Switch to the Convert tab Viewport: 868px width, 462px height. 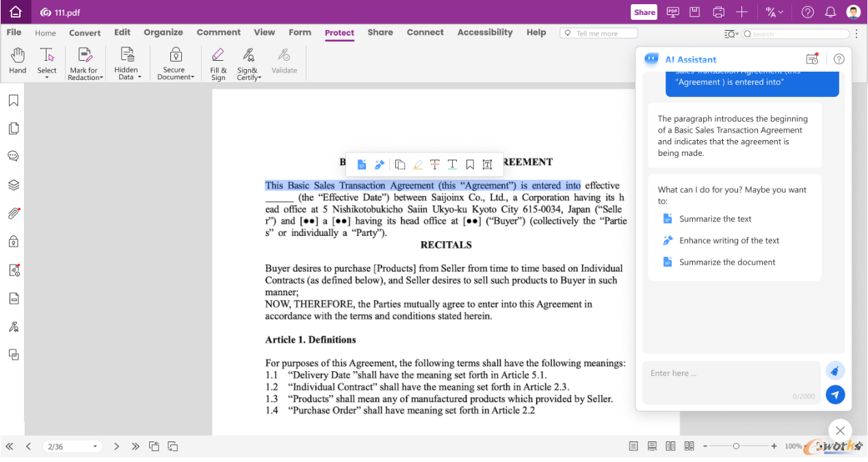(x=85, y=33)
